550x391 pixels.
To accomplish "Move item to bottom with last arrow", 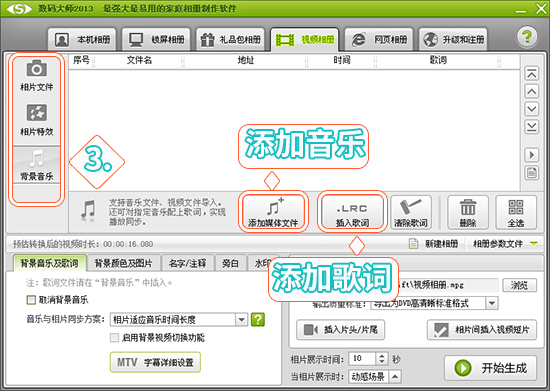I will [532, 127].
